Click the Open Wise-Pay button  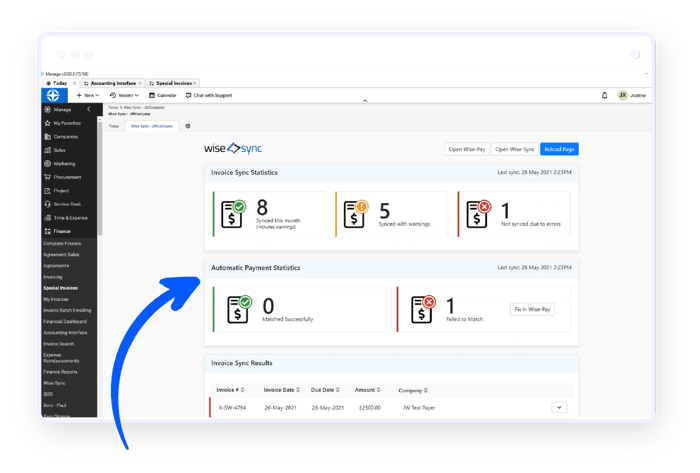point(467,149)
